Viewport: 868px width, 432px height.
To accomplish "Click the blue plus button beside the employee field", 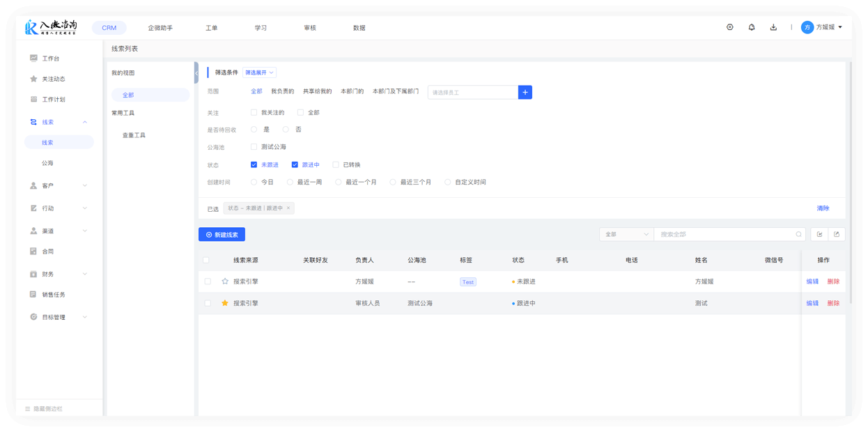I will click(x=525, y=92).
